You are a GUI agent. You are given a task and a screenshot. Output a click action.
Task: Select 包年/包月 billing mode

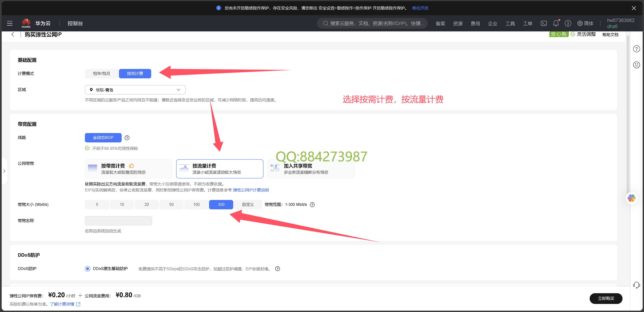[102, 73]
